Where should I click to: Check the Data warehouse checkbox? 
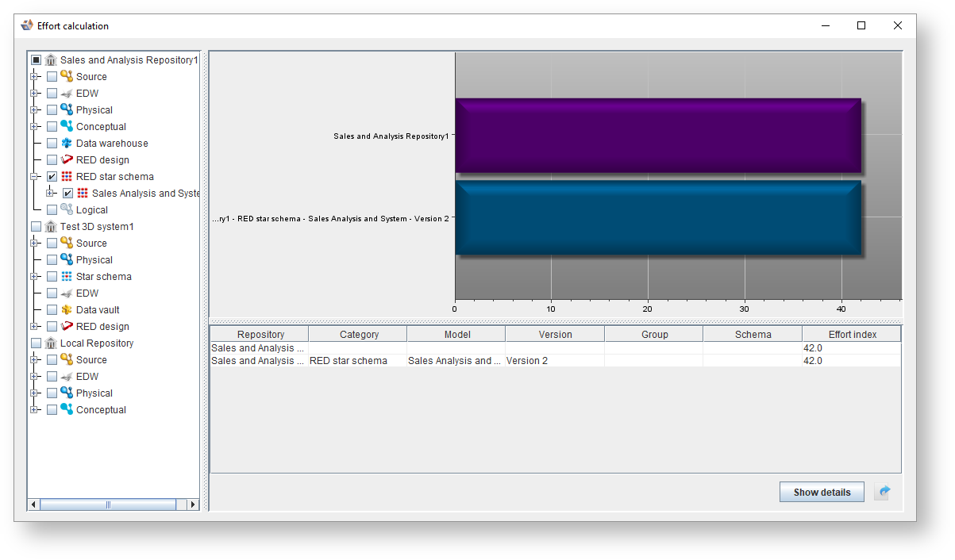tap(52, 144)
